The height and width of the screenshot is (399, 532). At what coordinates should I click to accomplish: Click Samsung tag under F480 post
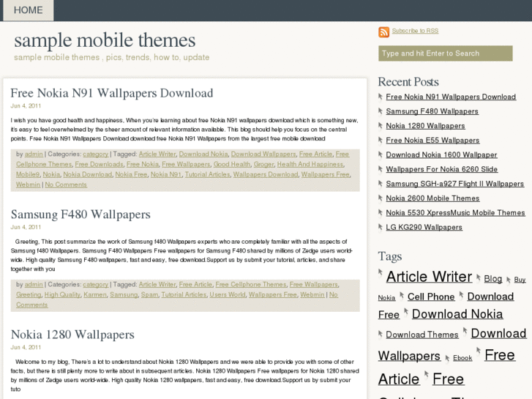tap(124, 295)
